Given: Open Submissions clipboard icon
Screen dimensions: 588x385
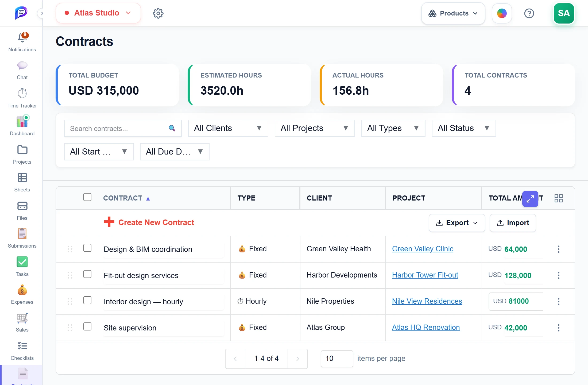Looking at the screenshot, I should click(x=22, y=234).
